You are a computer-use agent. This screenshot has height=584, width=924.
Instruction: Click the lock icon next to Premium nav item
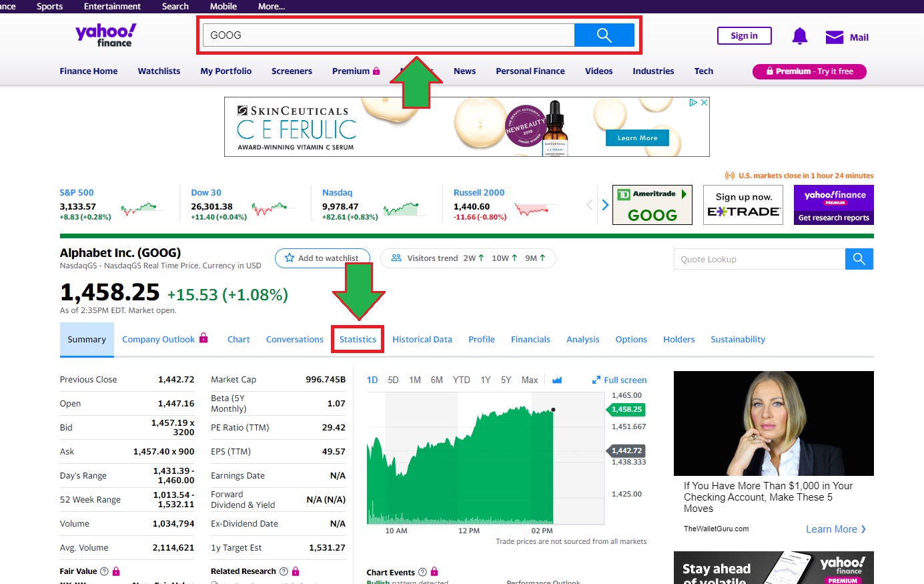[376, 71]
